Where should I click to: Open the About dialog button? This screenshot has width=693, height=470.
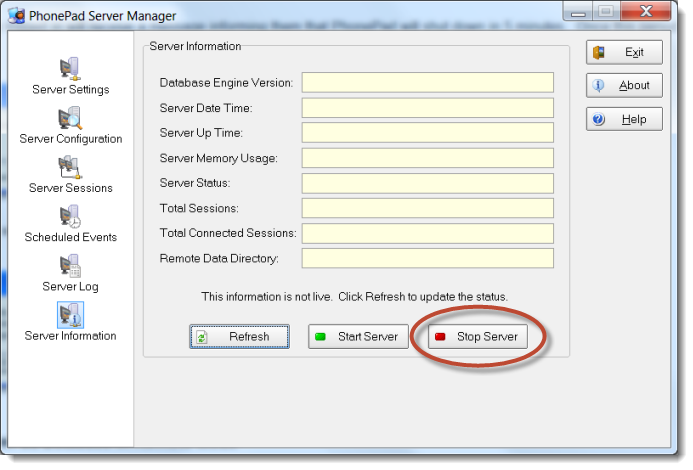624,85
